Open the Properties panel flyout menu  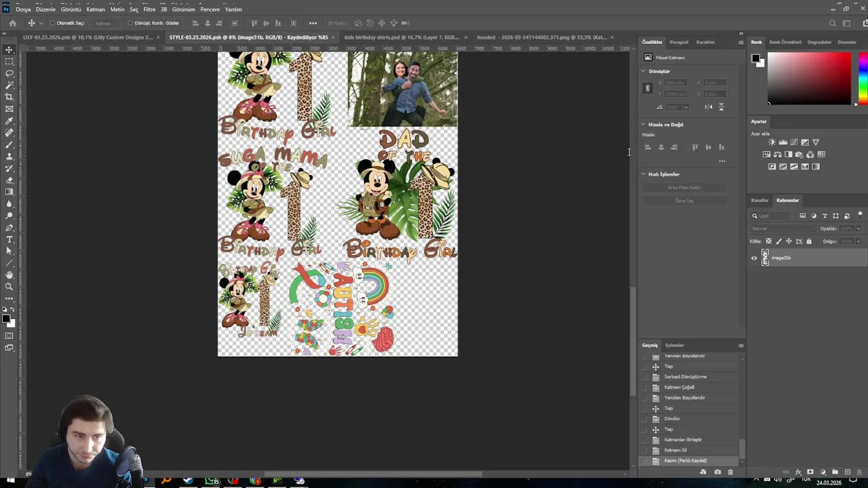(x=741, y=42)
